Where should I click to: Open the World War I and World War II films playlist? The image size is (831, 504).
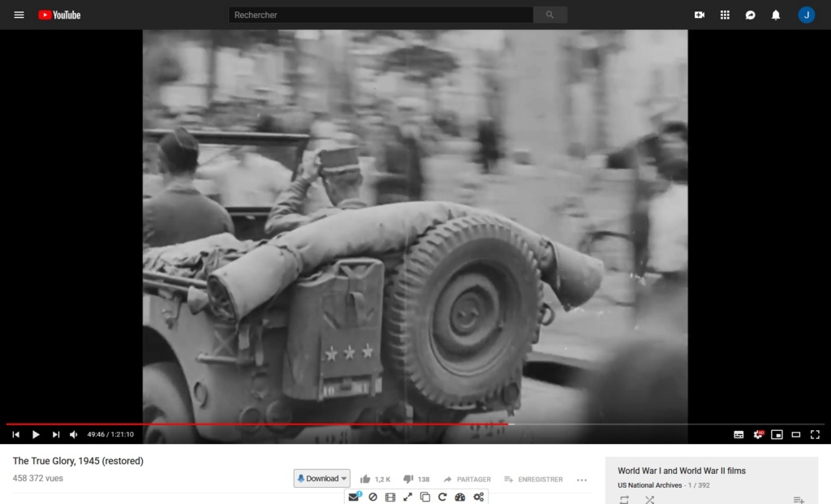point(682,471)
